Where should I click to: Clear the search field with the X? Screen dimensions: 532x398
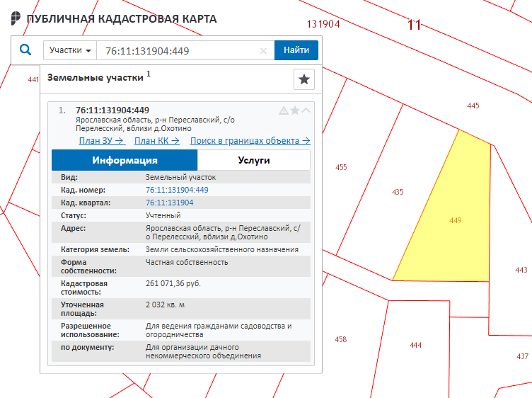click(x=263, y=51)
